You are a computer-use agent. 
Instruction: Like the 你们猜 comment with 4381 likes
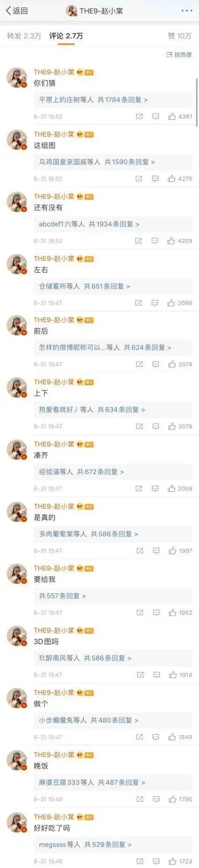click(179, 117)
